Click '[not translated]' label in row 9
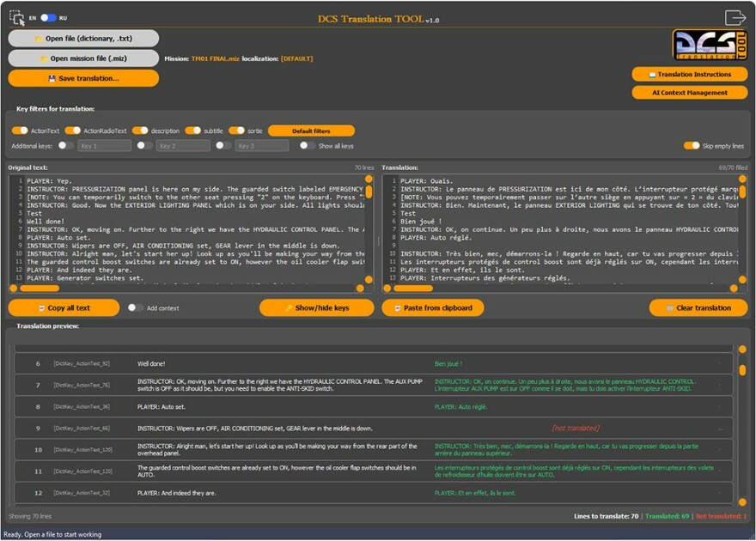 click(576, 428)
